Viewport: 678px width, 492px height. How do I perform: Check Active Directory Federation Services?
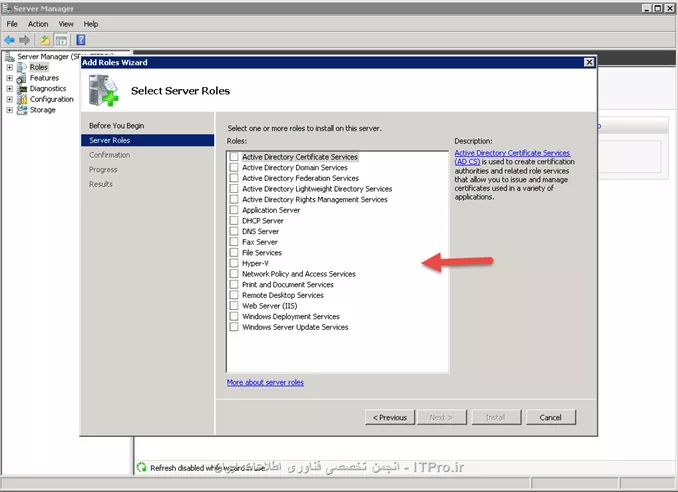pyautogui.click(x=234, y=178)
